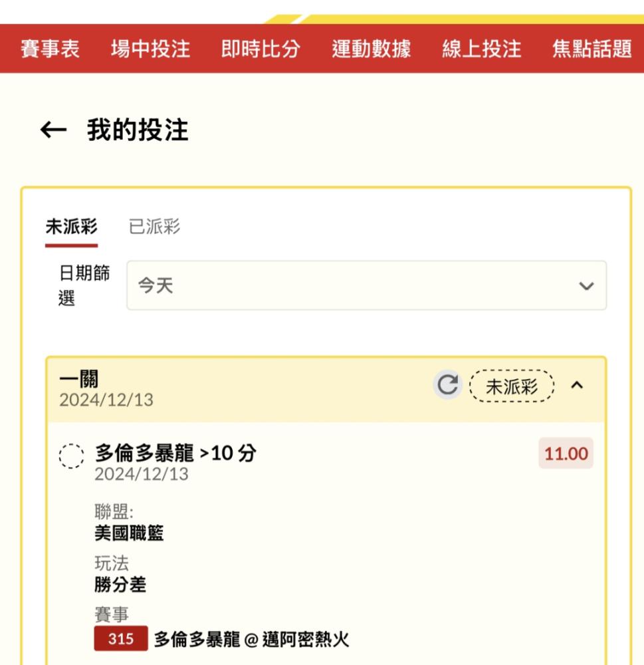Go to 即時比分 page

[x=261, y=49]
